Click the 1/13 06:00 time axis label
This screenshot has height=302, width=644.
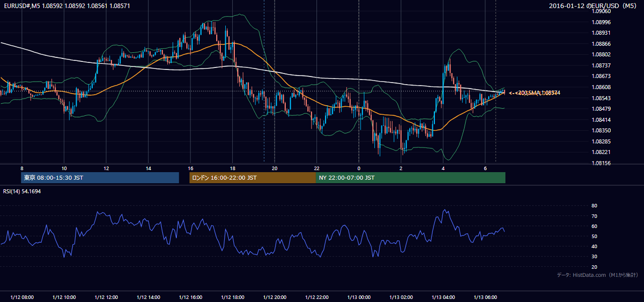pyautogui.click(x=485, y=297)
